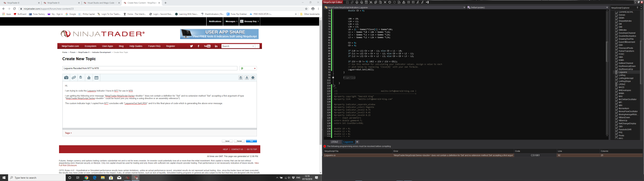Switch to Visual Studio and Magic Code tab
This screenshot has width=644, height=181.
tap(101, 3)
